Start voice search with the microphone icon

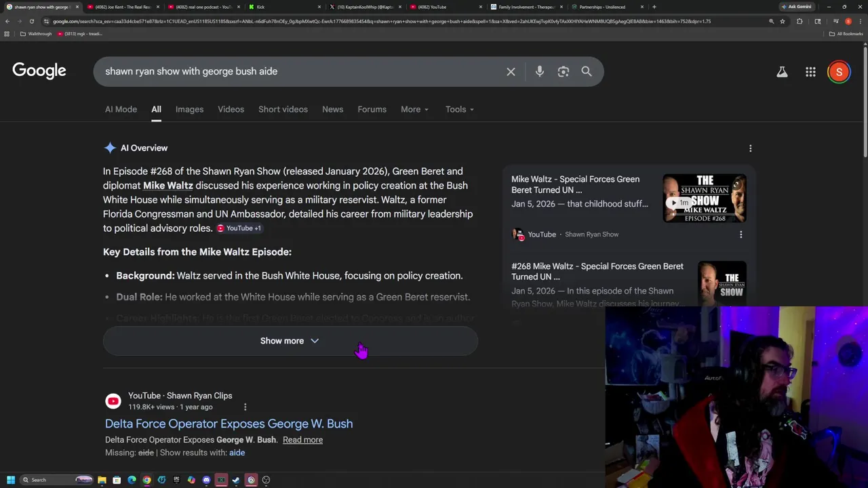pyautogui.click(x=540, y=71)
